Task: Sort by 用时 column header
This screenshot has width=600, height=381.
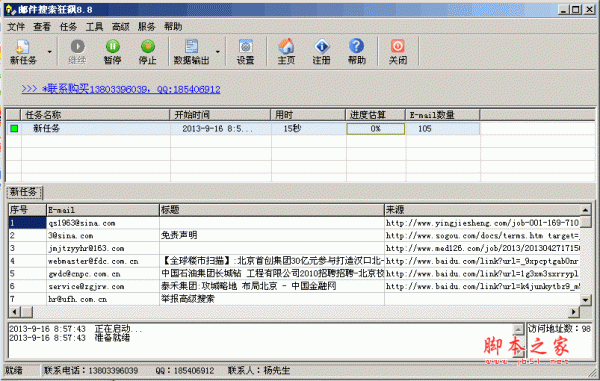Action: click(x=308, y=115)
